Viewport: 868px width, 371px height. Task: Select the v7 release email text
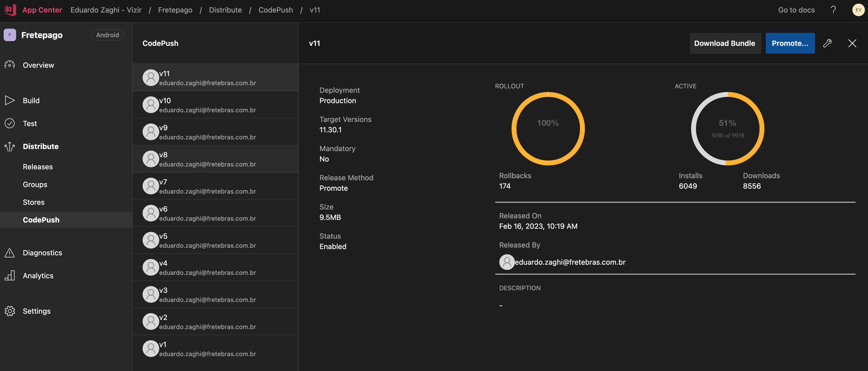(x=208, y=191)
